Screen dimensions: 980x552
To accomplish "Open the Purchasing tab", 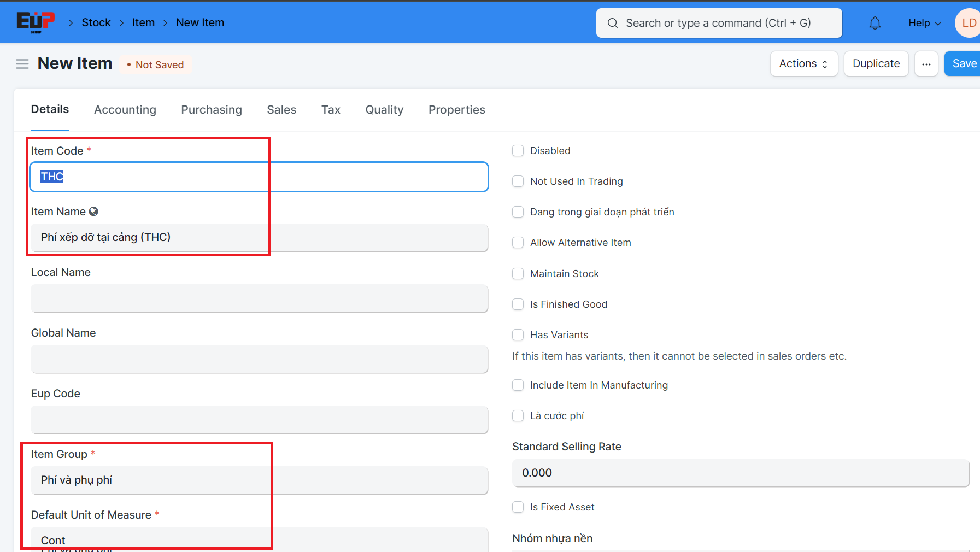I will (212, 110).
